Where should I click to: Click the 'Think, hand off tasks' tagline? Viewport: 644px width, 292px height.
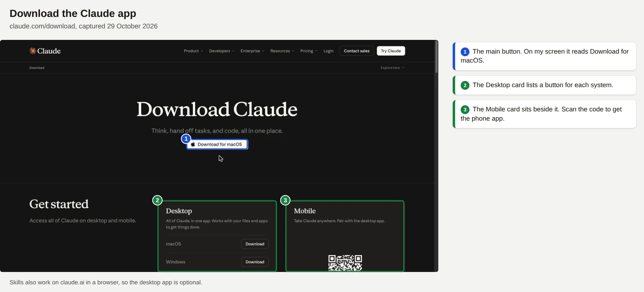(217, 131)
